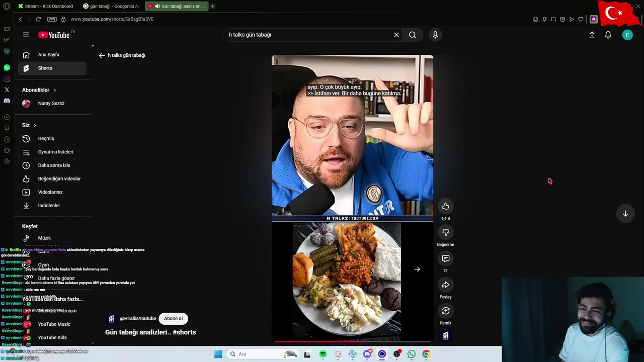Open WhatsApp in browser sidebar
Viewport: 644px width, 362px height.
[7, 67]
